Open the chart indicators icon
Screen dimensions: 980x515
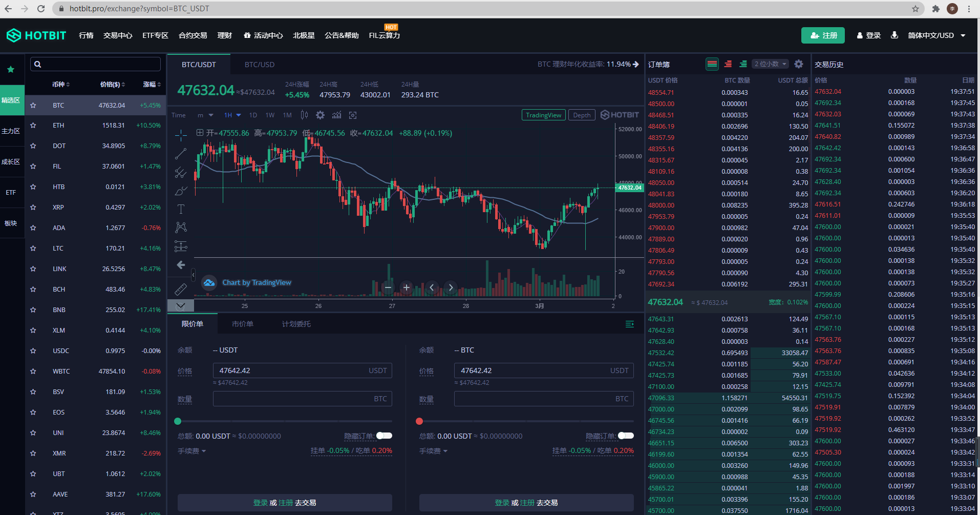pyautogui.click(x=336, y=115)
